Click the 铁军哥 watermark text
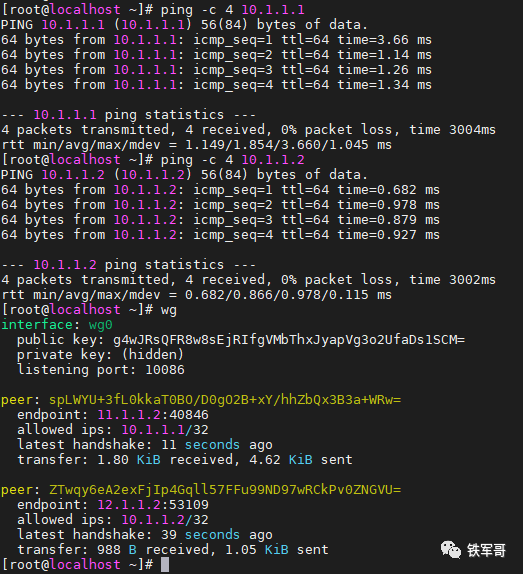 coord(486,550)
